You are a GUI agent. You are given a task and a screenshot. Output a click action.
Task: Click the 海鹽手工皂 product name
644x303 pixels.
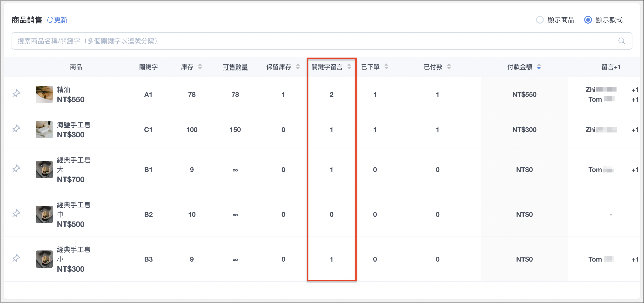click(74, 125)
